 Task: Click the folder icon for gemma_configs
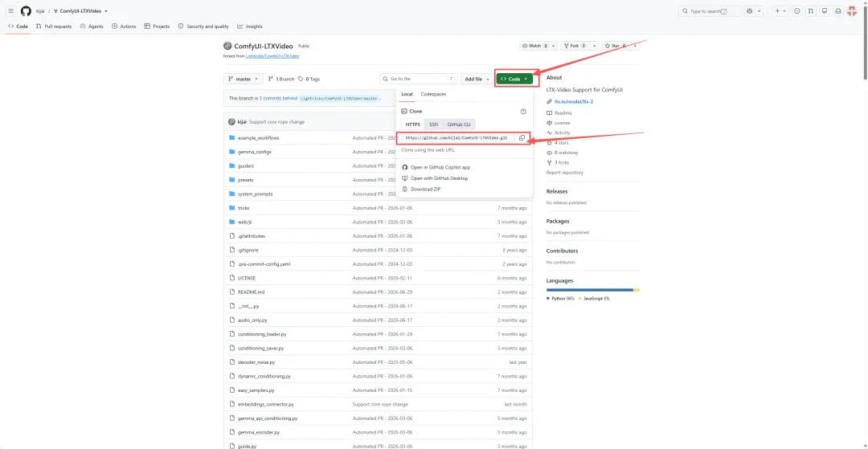(232, 152)
